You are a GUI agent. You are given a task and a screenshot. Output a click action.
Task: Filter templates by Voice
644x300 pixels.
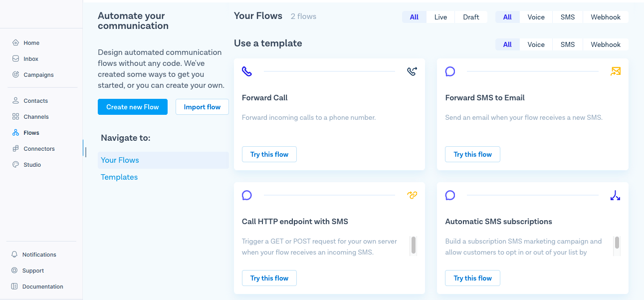coord(536,44)
